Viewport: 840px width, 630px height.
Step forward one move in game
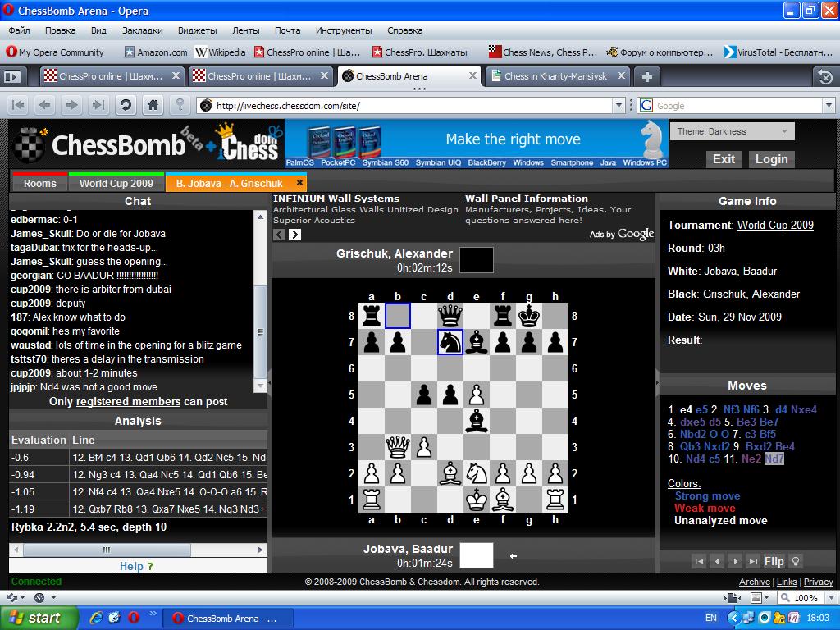735,561
